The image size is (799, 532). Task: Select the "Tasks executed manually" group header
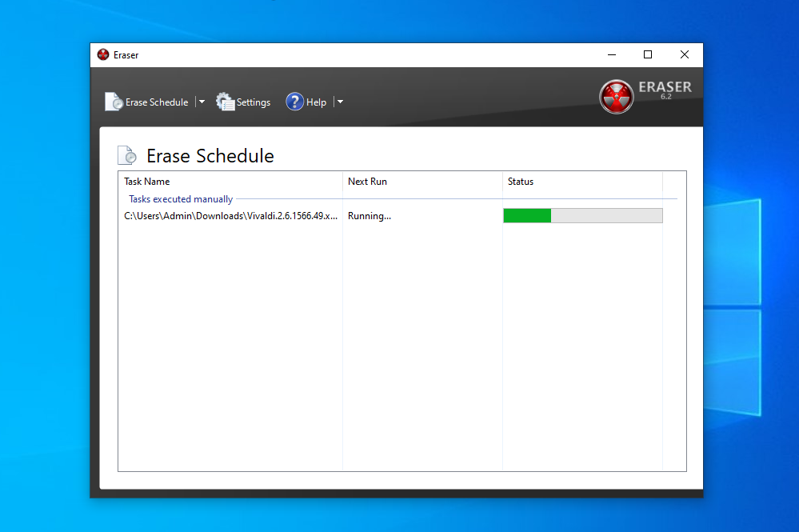coord(181,199)
